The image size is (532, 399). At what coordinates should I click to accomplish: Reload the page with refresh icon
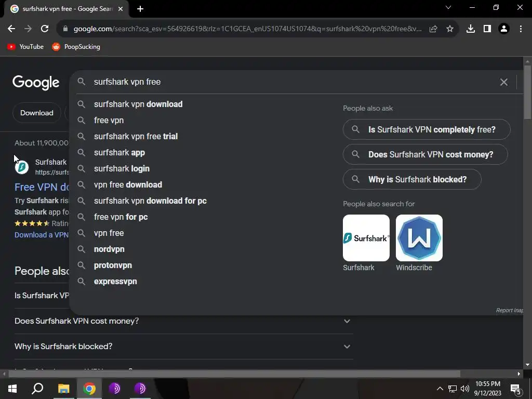click(45, 29)
